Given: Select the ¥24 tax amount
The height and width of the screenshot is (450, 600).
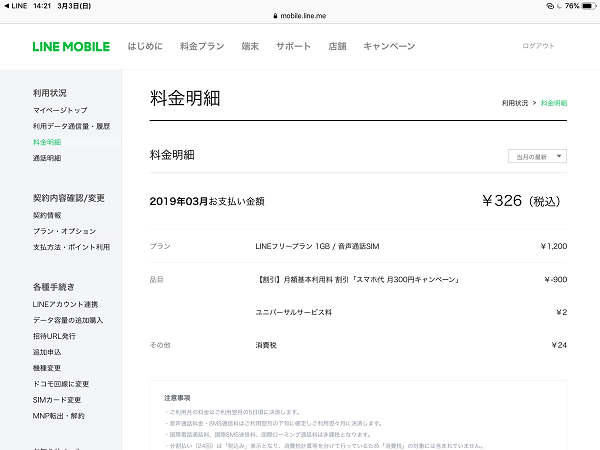Looking at the screenshot, I should coord(559,345).
